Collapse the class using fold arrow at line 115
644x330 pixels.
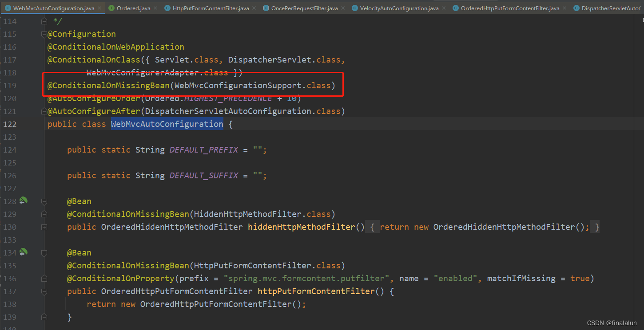pyautogui.click(x=43, y=34)
